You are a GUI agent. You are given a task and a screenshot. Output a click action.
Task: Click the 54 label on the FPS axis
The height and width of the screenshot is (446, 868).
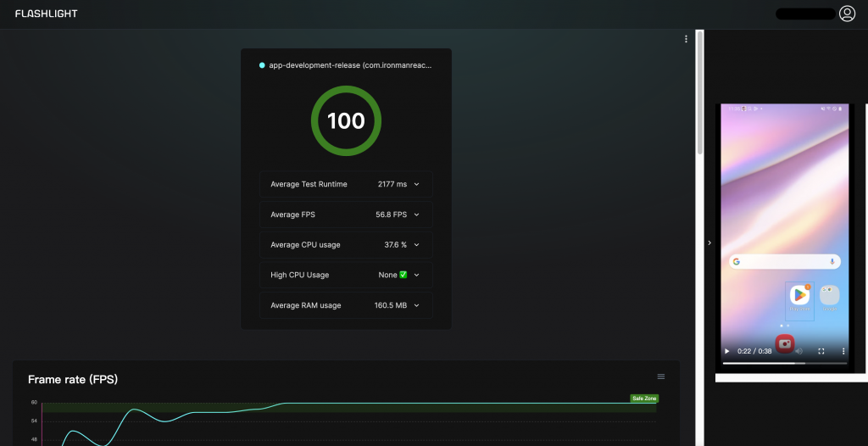pos(34,421)
